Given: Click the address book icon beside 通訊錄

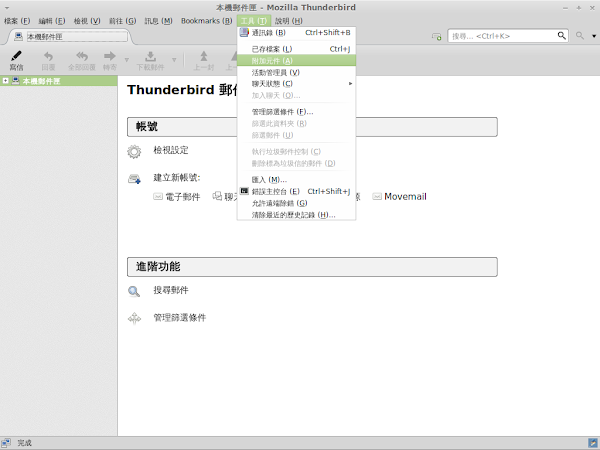Looking at the screenshot, I should 244,33.
